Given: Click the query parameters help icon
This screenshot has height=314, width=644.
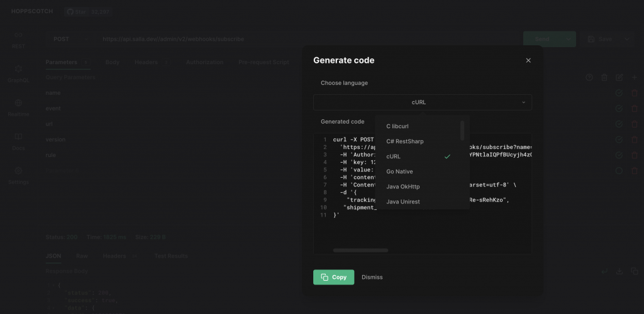Looking at the screenshot, I should click(589, 77).
